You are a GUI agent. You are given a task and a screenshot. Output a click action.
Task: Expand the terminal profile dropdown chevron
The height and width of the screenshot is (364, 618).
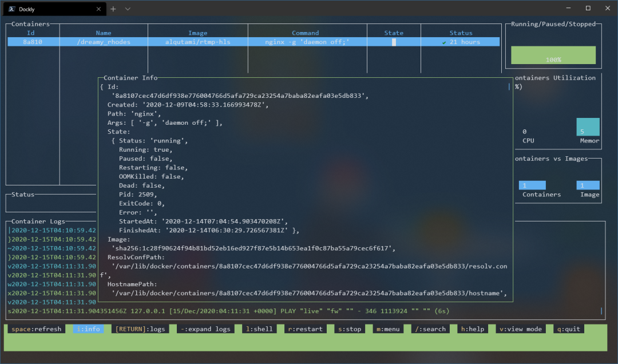(x=128, y=9)
